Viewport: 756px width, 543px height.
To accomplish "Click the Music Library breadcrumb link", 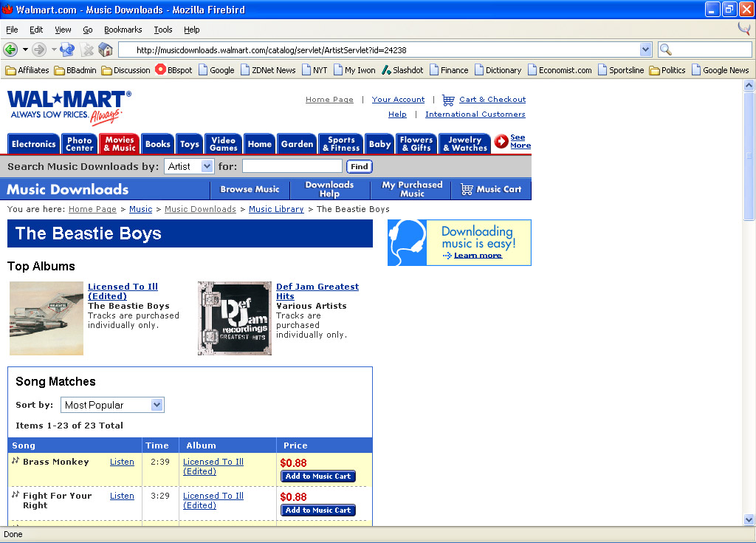I will 276,209.
